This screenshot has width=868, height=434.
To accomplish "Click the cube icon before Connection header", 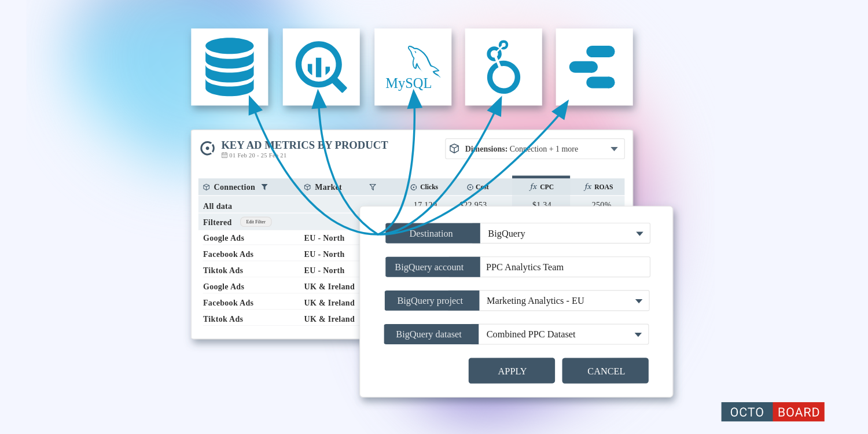I will [x=207, y=187].
